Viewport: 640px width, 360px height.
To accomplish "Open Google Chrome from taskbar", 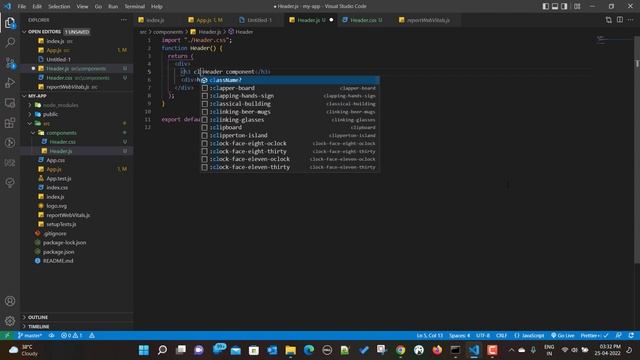I will [400, 350].
